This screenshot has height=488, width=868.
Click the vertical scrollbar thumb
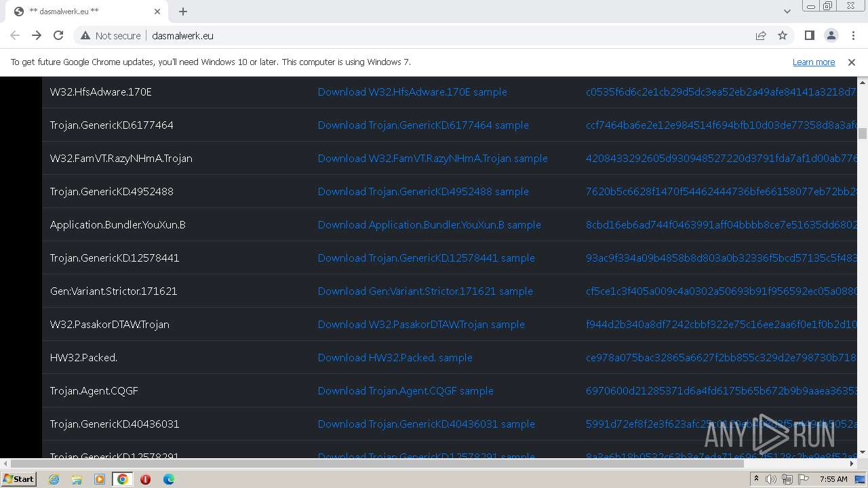point(863,134)
